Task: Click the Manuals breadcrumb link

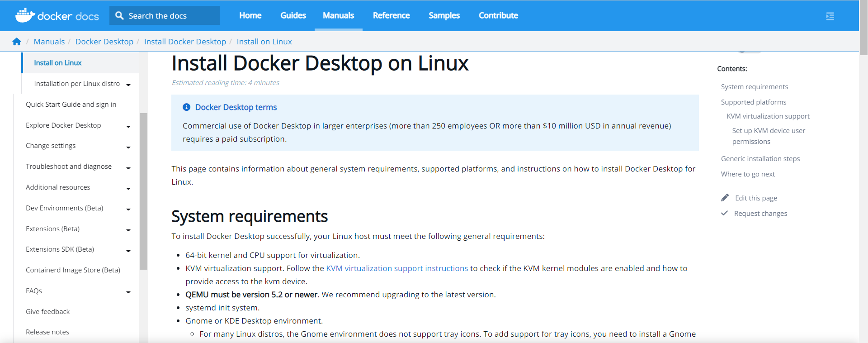Action: (49, 42)
